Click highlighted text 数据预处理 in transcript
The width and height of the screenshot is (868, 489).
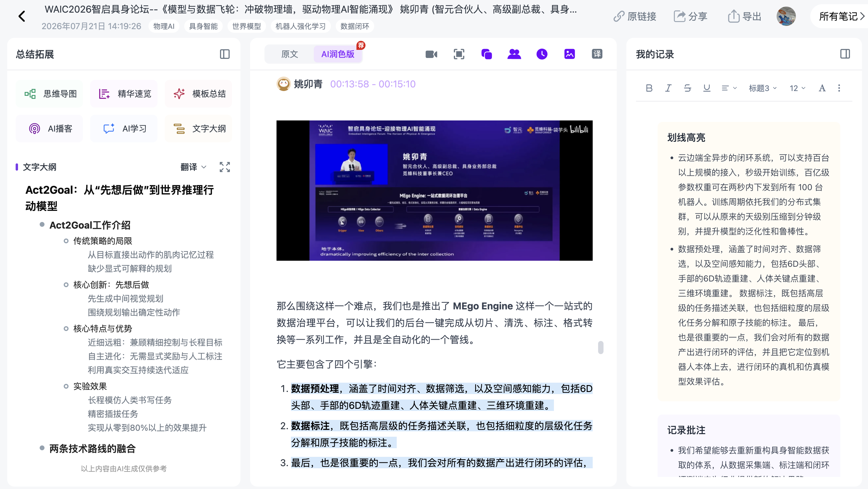(x=315, y=389)
